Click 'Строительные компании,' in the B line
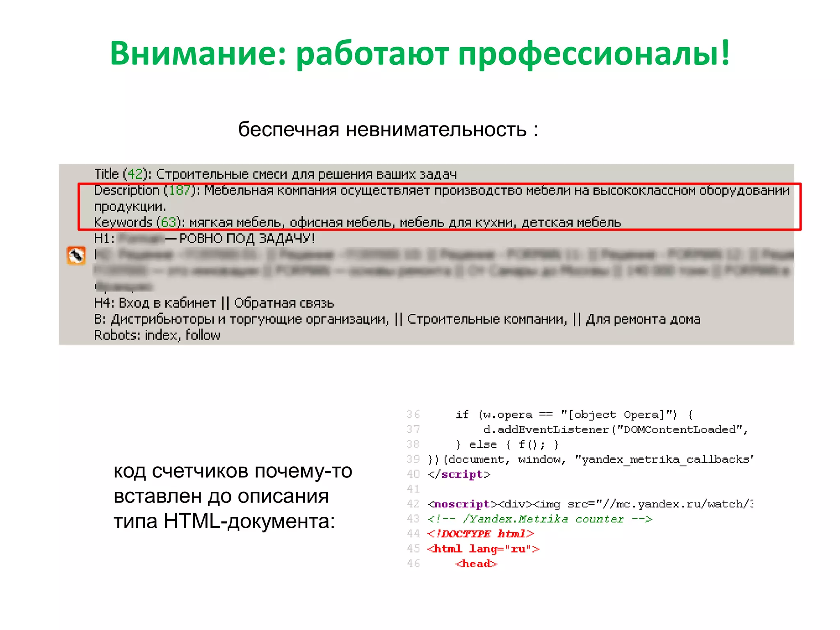 click(487, 319)
